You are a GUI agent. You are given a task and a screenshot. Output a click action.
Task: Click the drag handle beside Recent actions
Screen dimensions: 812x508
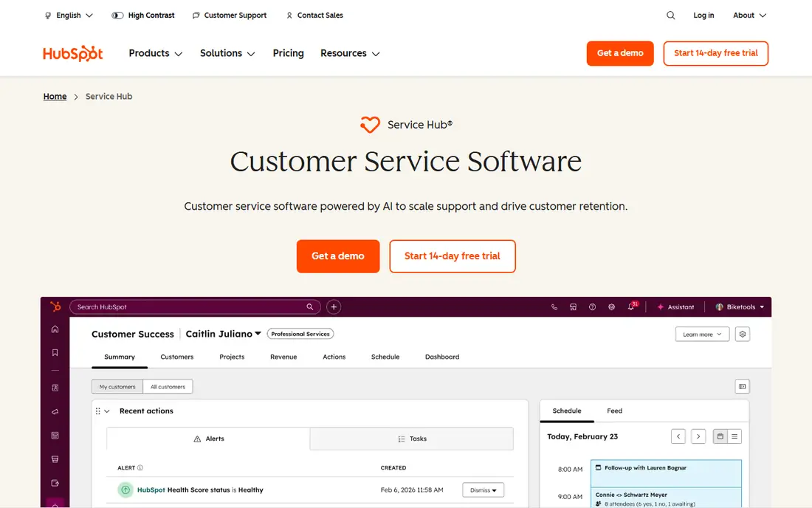pyautogui.click(x=98, y=411)
